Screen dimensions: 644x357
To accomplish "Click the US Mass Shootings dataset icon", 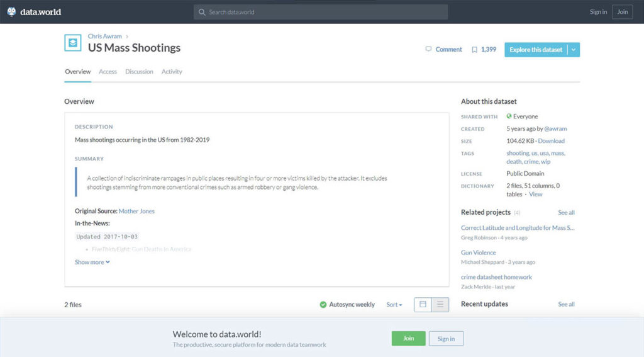I will pos(73,43).
